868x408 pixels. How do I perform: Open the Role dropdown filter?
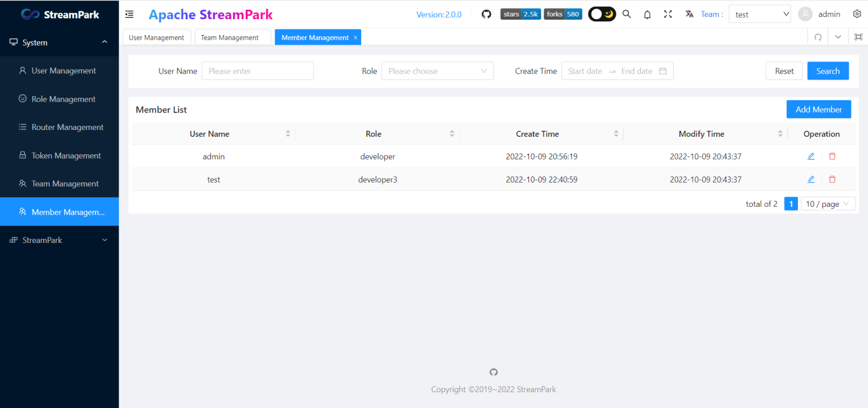click(x=437, y=71)
